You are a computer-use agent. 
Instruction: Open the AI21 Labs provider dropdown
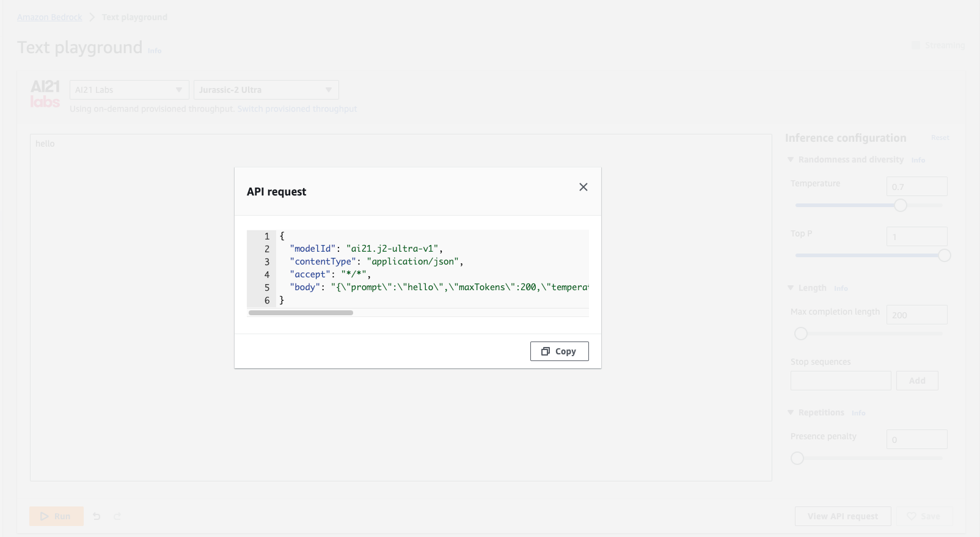point(130,90)
